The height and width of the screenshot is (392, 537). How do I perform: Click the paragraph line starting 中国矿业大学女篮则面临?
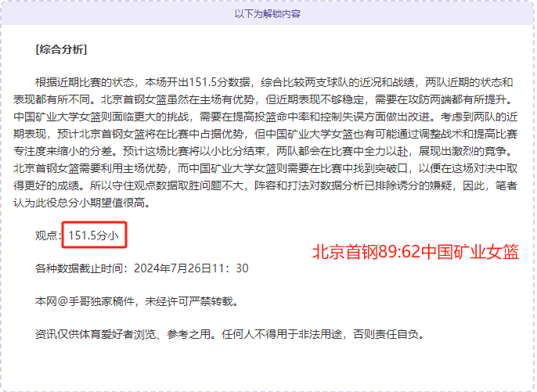tap(265, 117)
